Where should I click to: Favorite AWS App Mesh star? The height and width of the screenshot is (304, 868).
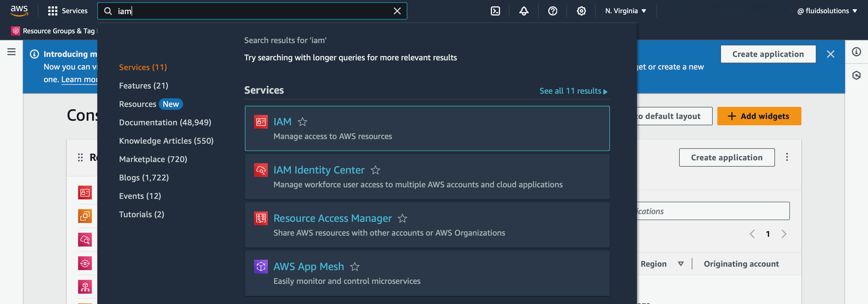point(354,267)
